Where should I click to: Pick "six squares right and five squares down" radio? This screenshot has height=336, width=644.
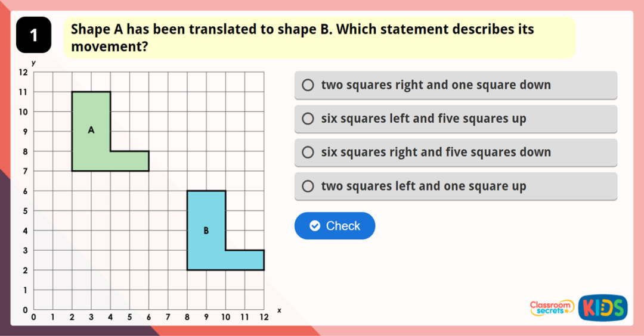[308, 153]
